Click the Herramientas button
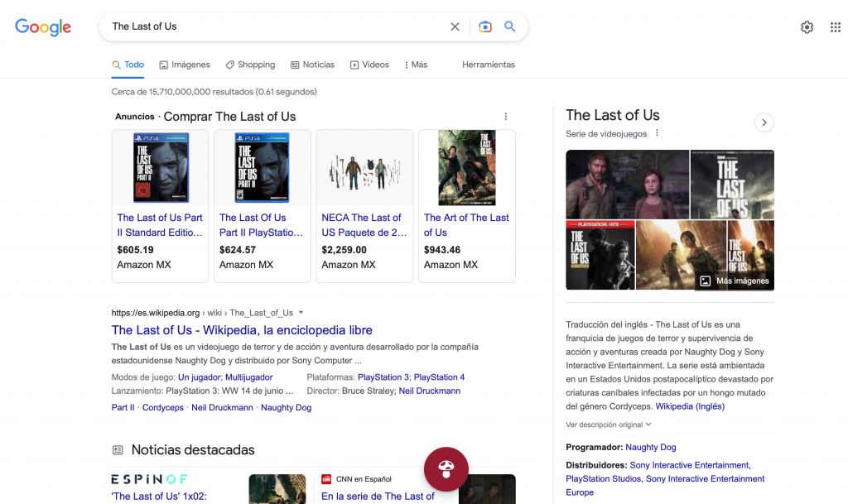 pos(489,65)
